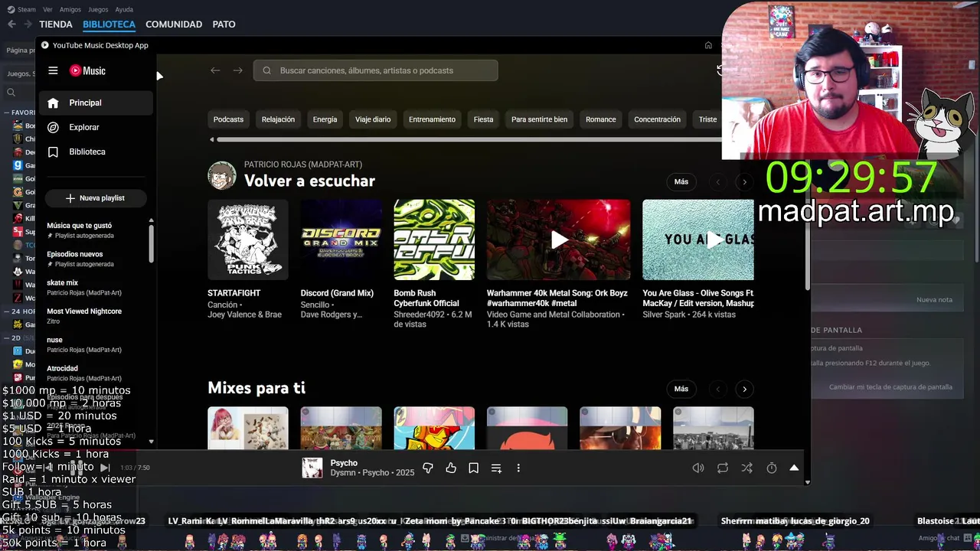
Task: Toggle shuffle in player bar
Action: [x=747, y=468]
